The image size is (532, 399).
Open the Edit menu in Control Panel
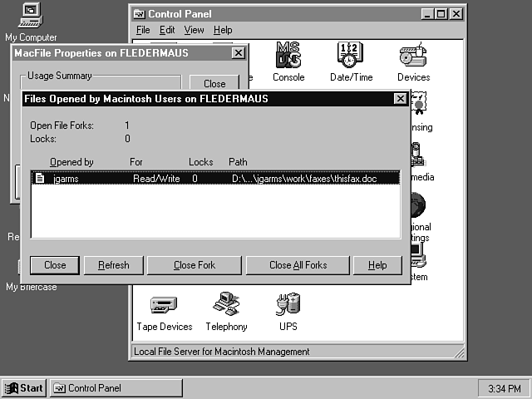[167, 30]
